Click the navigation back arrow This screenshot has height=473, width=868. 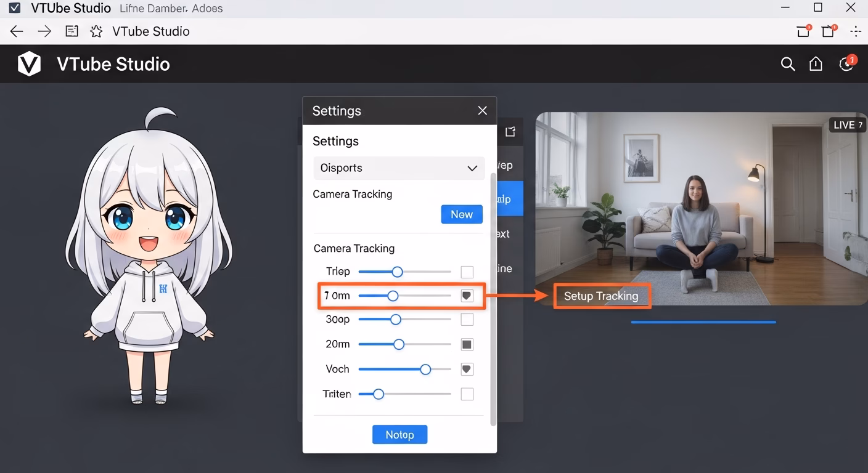point(16,31)
